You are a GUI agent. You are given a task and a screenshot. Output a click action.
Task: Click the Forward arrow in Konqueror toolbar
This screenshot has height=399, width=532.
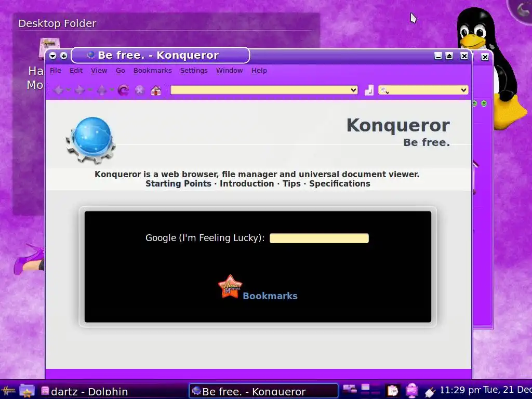point(79,90)
